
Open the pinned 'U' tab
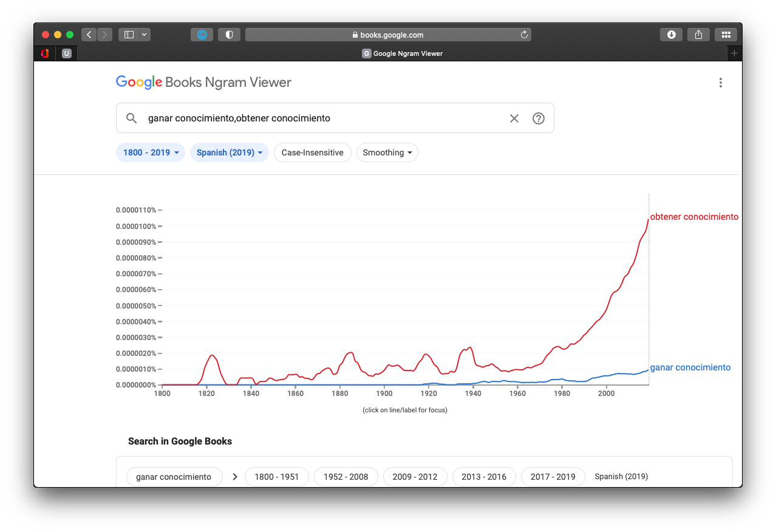coord(66,53)
